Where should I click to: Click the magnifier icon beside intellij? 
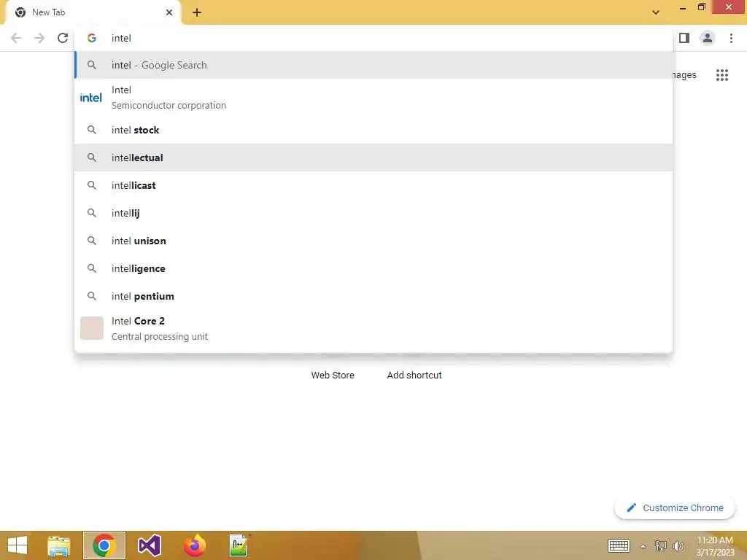pos(92,213)
